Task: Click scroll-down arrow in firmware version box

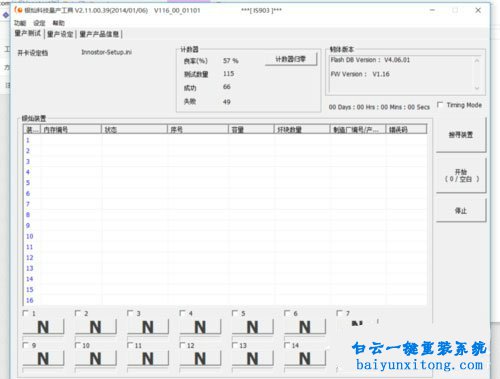Action: (477, 88)
